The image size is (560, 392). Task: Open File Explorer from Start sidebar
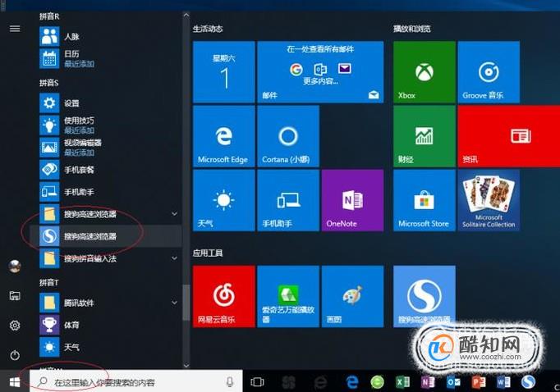(x=15, y=296)
